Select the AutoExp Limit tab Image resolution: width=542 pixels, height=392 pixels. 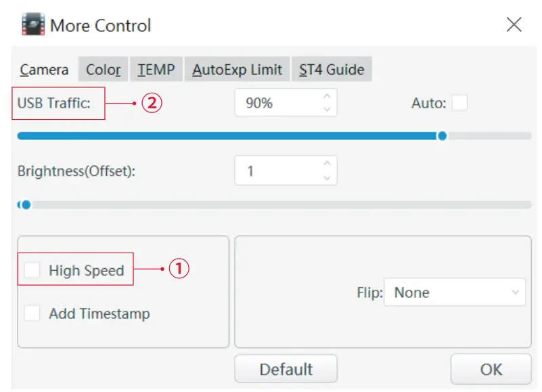237,69
